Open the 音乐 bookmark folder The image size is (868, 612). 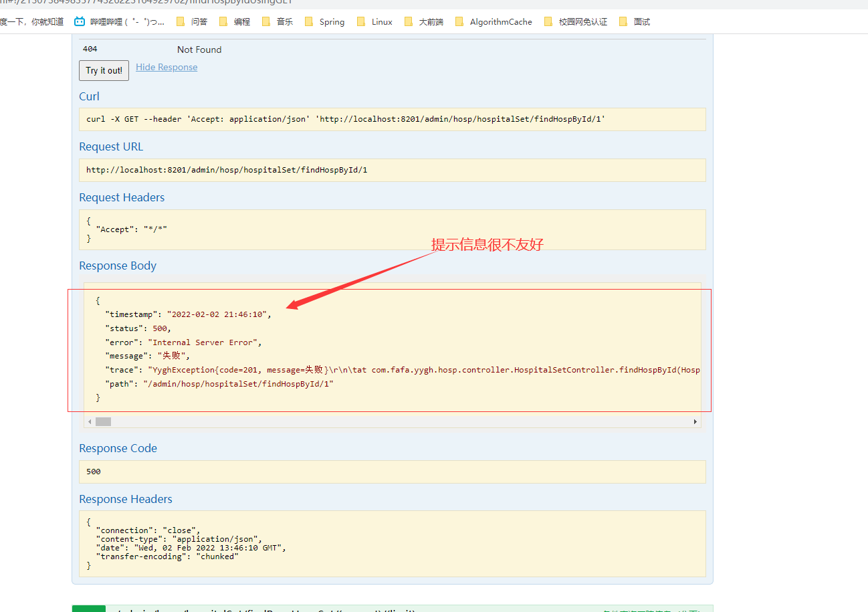click(277, 22)
